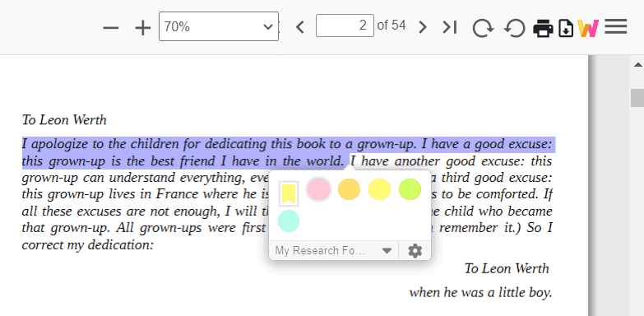Click the 'To Leon Werth' heading text
This screenshot has width=644, height=316.
tap(64, 120)
